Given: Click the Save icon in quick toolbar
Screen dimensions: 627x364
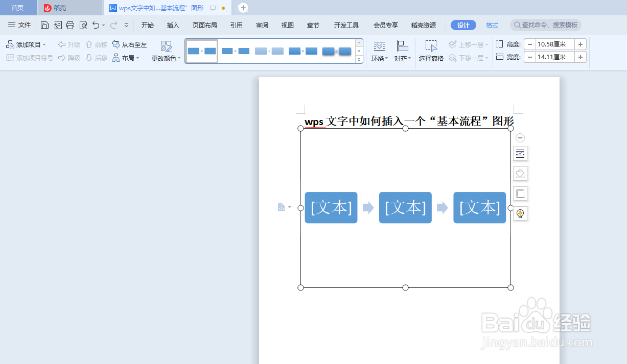Looking at the screenshot, I should click(x=44, y=25).
